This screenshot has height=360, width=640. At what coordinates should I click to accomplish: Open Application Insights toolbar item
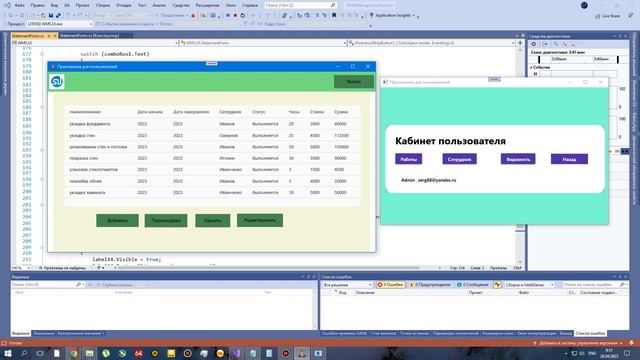point(393,15)
